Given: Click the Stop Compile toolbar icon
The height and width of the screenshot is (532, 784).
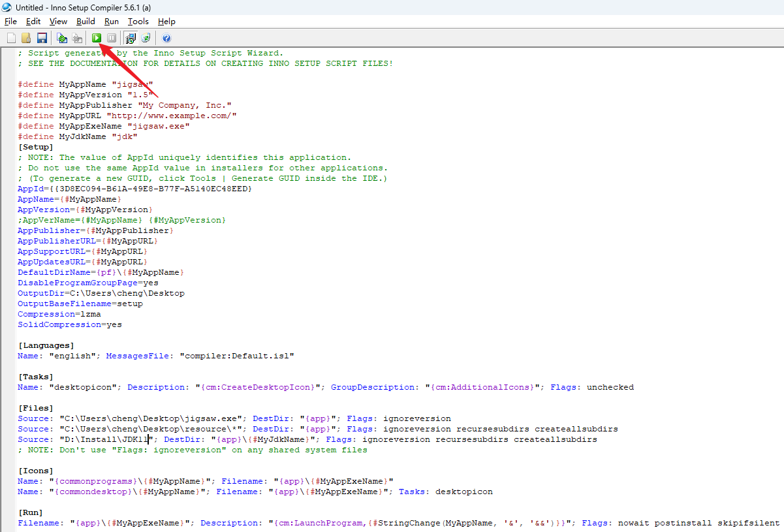Looking at the screenshot, I should pos(77,38).
